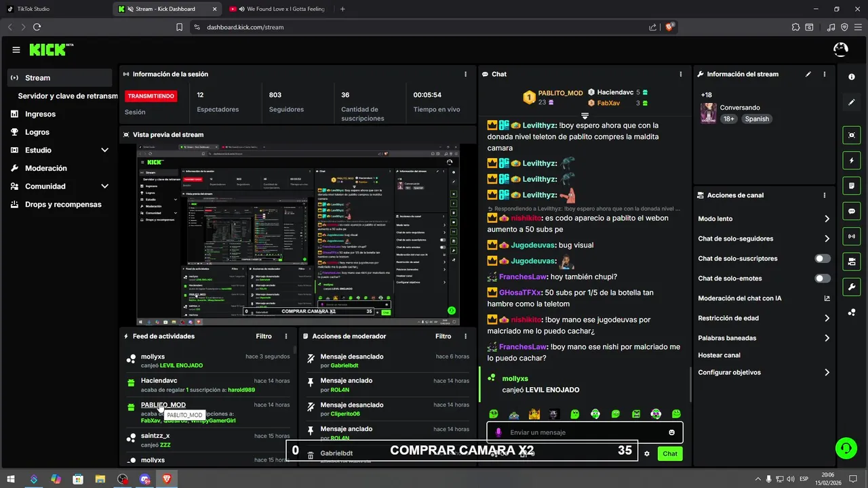Open Filtro in Acciones de moderador

443,336
